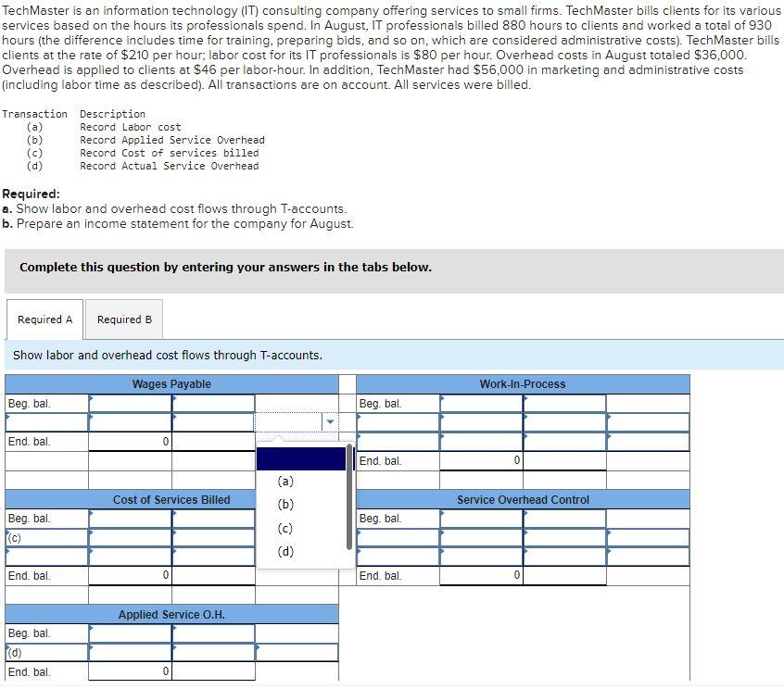Click Wages Payable account header
The height and width of the screenshot is (689, 784).
point(171,384)
